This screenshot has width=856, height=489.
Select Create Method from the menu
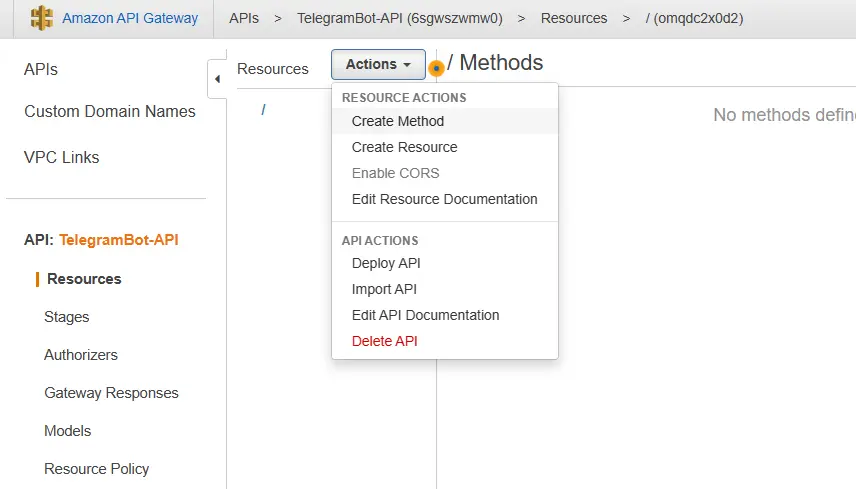(397, 121)
